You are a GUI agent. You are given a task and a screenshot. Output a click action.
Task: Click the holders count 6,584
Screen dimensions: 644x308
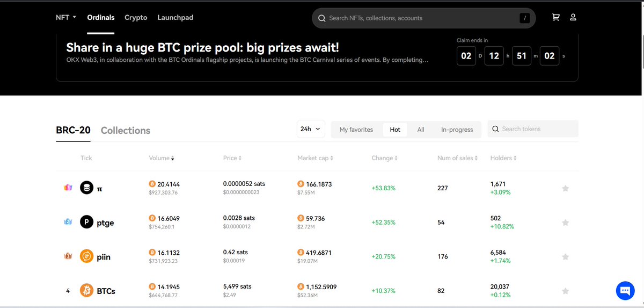498,252
